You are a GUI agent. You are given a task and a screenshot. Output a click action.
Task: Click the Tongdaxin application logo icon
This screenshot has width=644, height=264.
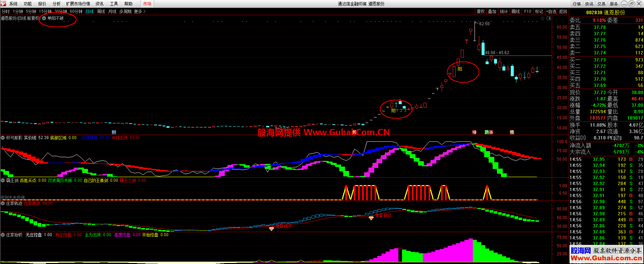3,3
